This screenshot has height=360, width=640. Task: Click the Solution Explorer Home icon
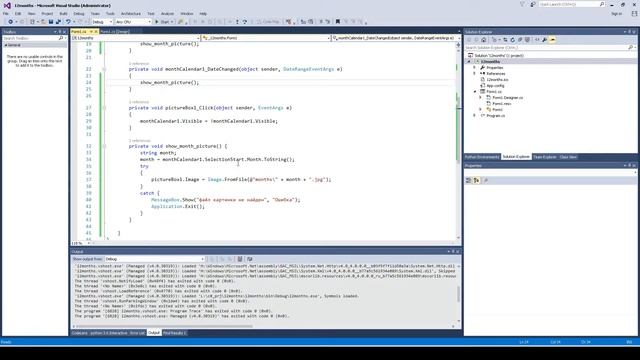pos(484,40)
